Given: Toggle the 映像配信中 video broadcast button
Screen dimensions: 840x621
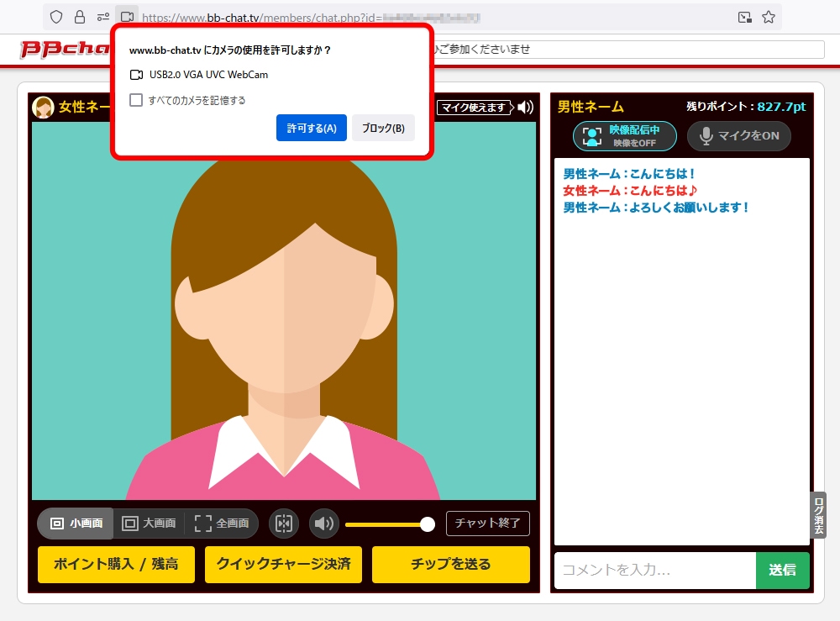Looking at the screenshot, I should pyautogui.click(x=625, y=136).
